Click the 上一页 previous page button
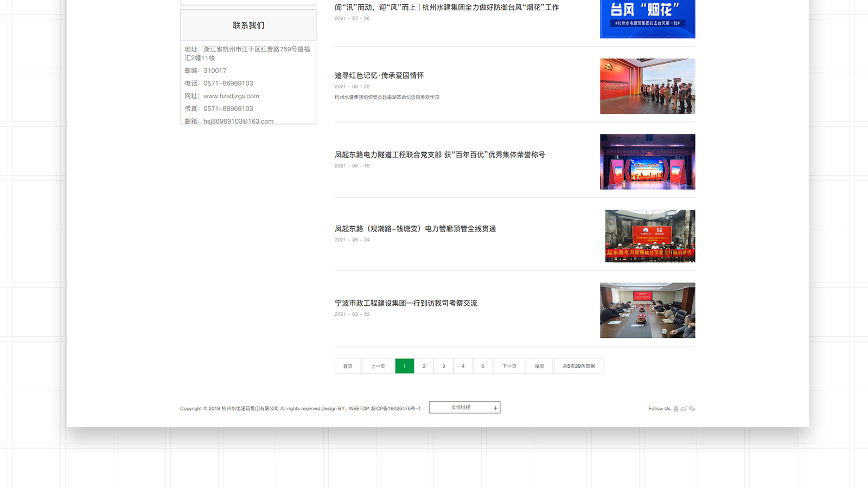868x488 pixels. pos(378,366)
